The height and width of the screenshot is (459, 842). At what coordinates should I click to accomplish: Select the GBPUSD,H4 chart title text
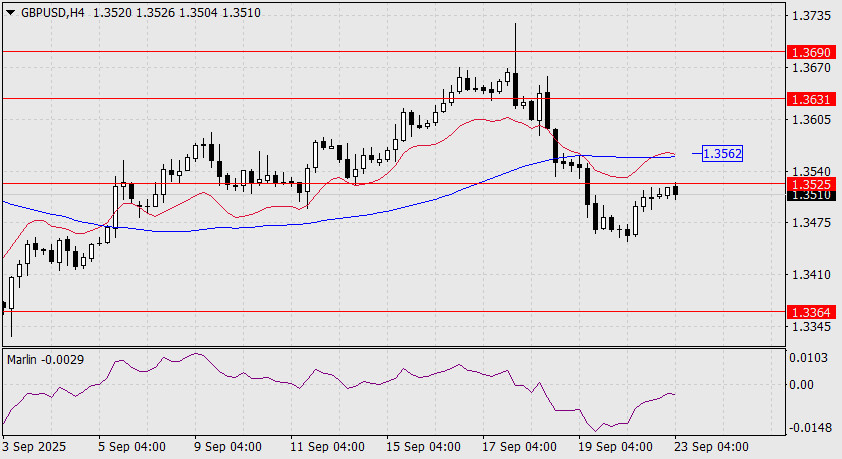[x=49, y=10]
